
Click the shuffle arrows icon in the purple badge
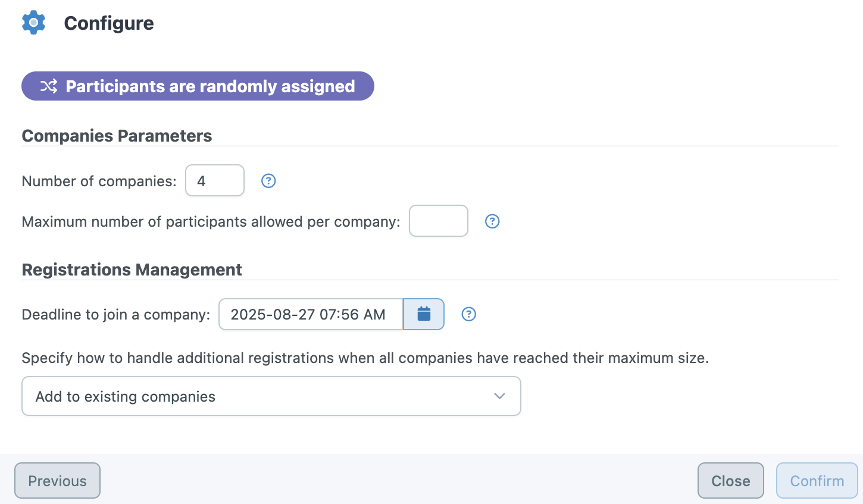click(x=49, y=86)
